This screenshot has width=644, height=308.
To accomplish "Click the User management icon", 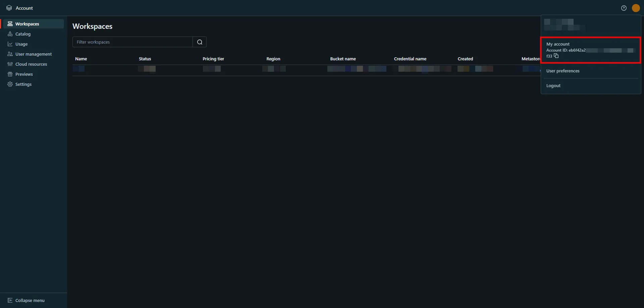I will [10, 54].
